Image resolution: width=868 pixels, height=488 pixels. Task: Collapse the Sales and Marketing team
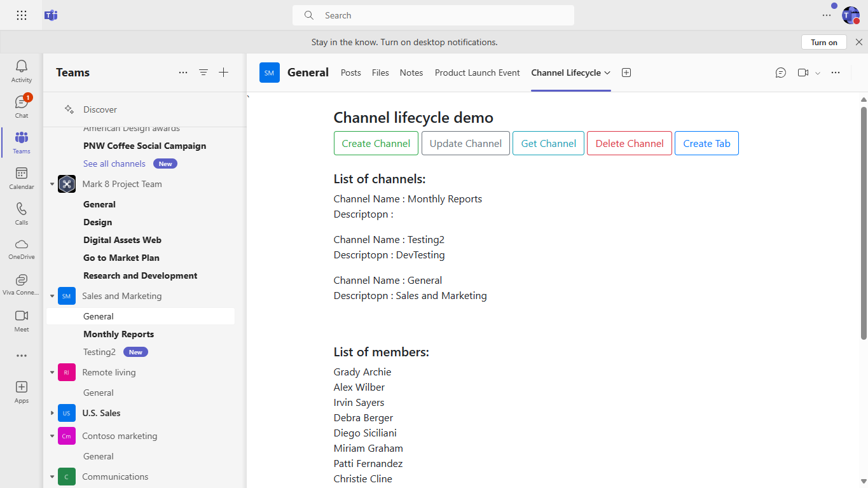(52, 296)
